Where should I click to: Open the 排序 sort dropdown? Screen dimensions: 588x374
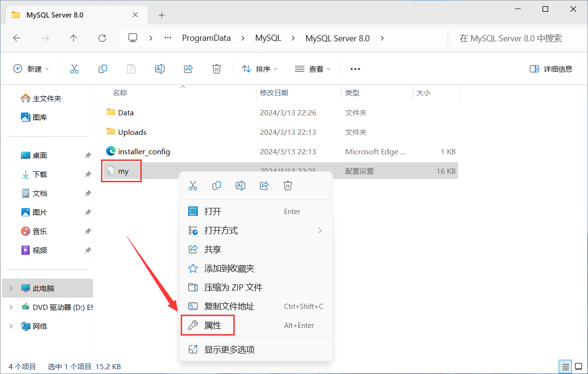(x=259, y=69)
